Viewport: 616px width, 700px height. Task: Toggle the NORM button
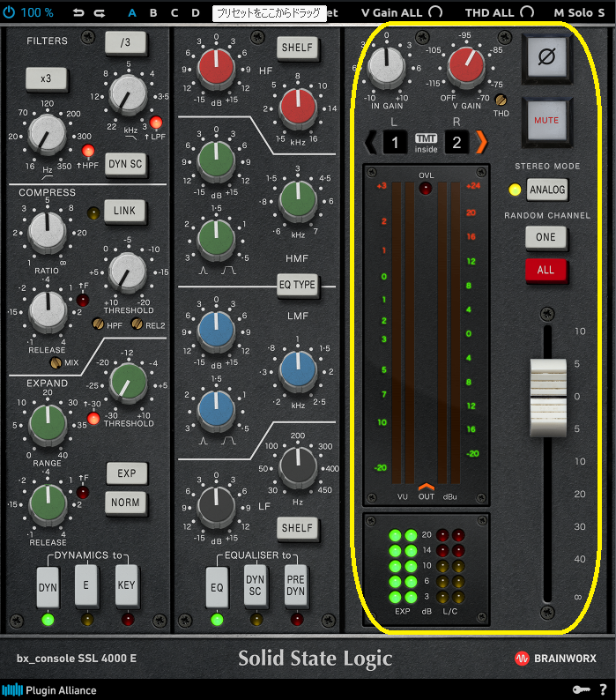click(x=125, y=503)
